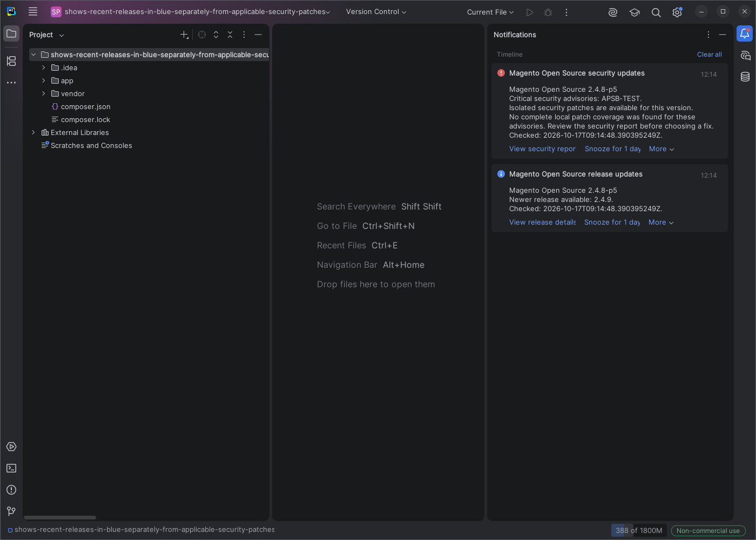Show more tool windows via ellipsis

(x=11, y=83)
